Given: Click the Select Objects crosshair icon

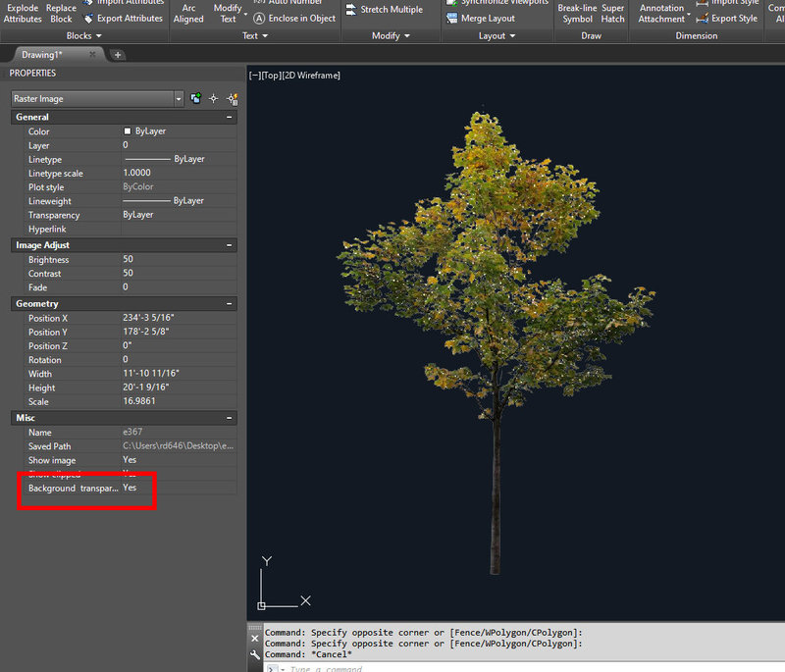Looking at the screenshot, I should point(214,98).
